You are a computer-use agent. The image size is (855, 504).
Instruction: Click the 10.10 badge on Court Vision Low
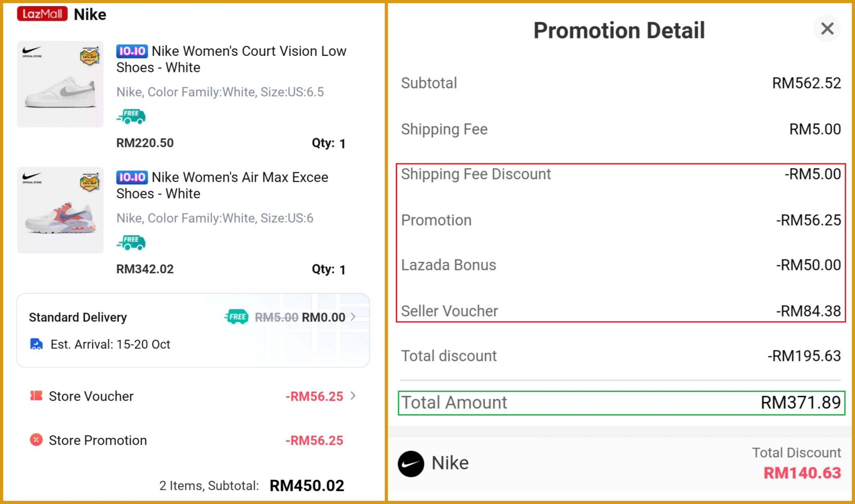point(132,51)
